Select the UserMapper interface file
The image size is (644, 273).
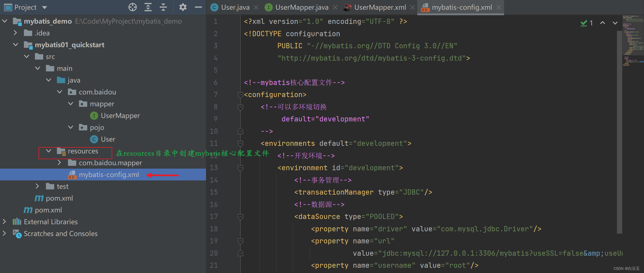(120, 116)
